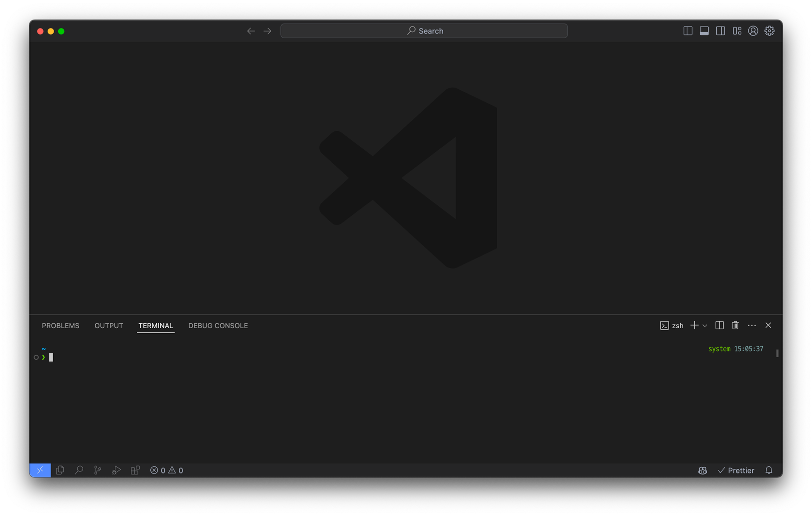Open the Run and Debug view

[116, 470]
